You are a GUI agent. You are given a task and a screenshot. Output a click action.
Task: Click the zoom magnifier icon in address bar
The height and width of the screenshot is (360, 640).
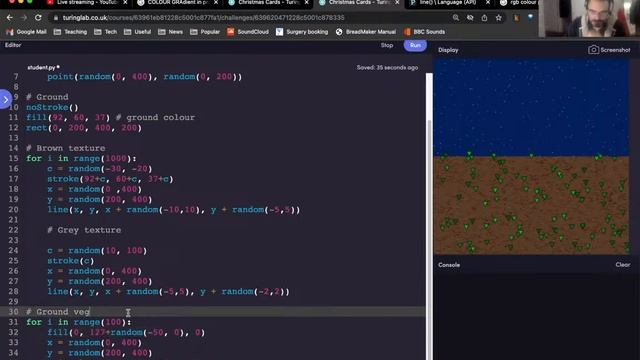click(x=456, y=18)
